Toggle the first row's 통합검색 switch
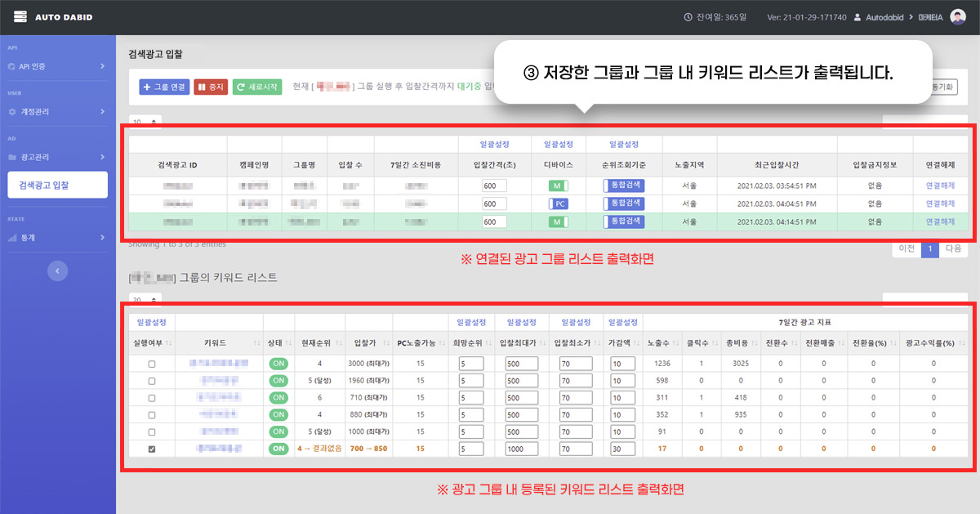 624,185
